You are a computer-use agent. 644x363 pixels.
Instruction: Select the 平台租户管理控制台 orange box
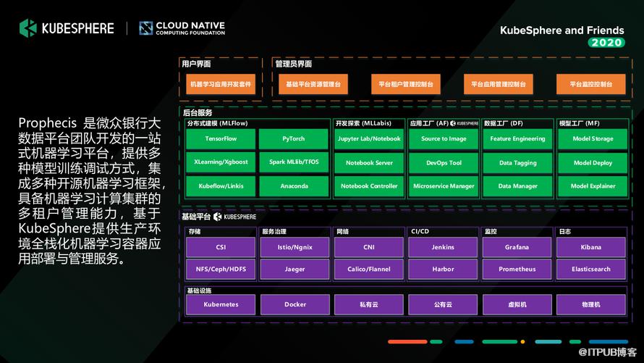[x=406, y=84]
